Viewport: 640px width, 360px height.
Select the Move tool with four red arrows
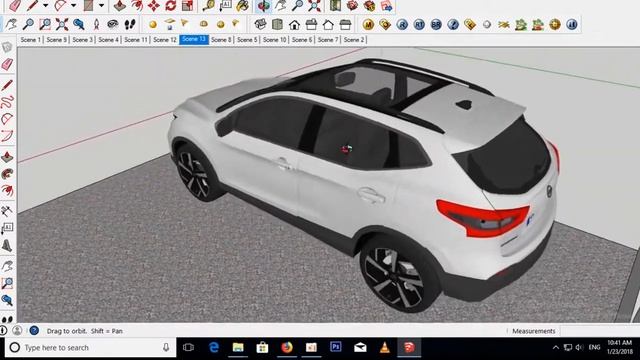[153, 5]
